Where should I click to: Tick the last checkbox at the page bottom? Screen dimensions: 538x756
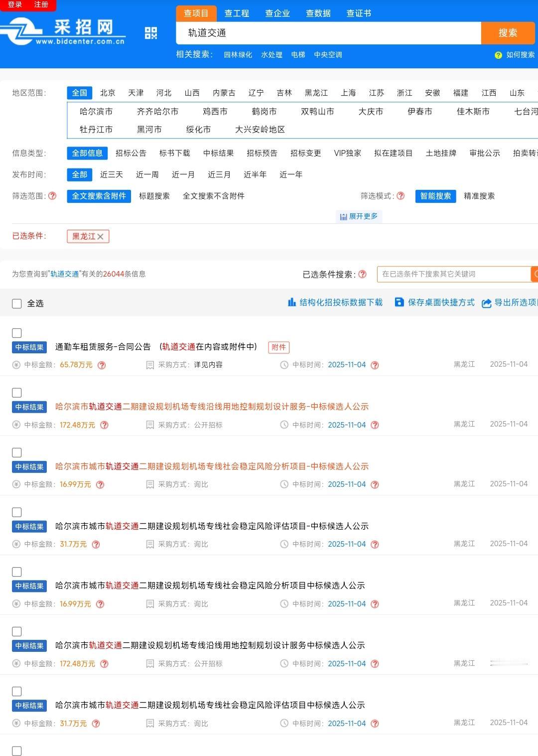click(x=16, y=751)
